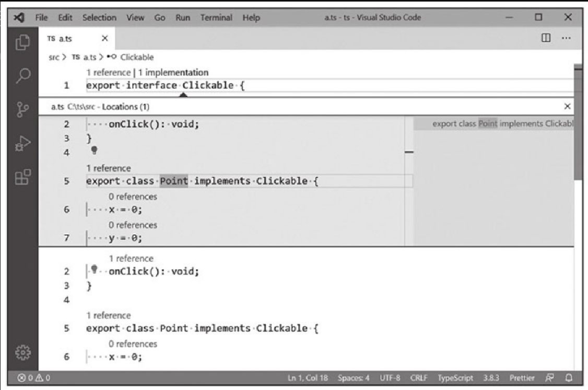Click '1 reference' above editor class Point line
The width and height of the screenshot is (588, 390).
click(108, 315)
